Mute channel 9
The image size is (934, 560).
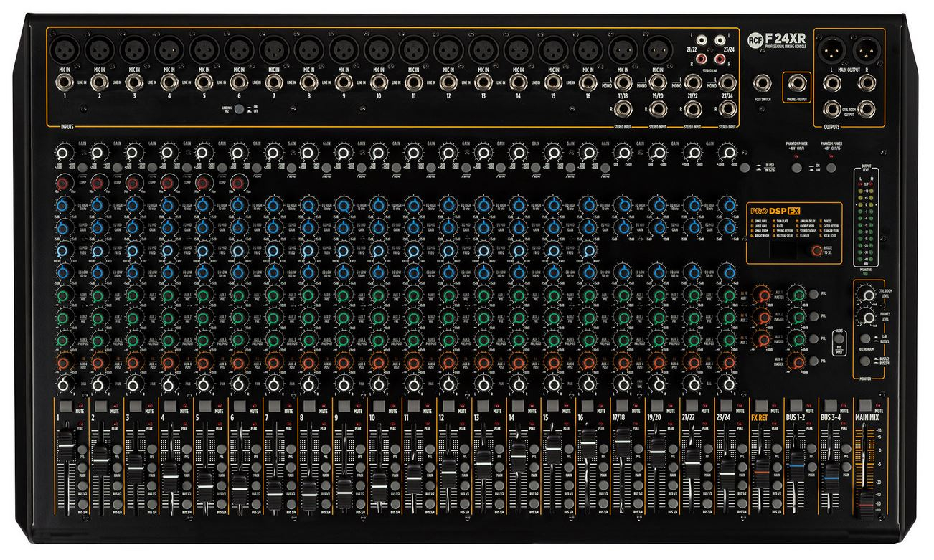pyautogui.click(x=346, y=407)
